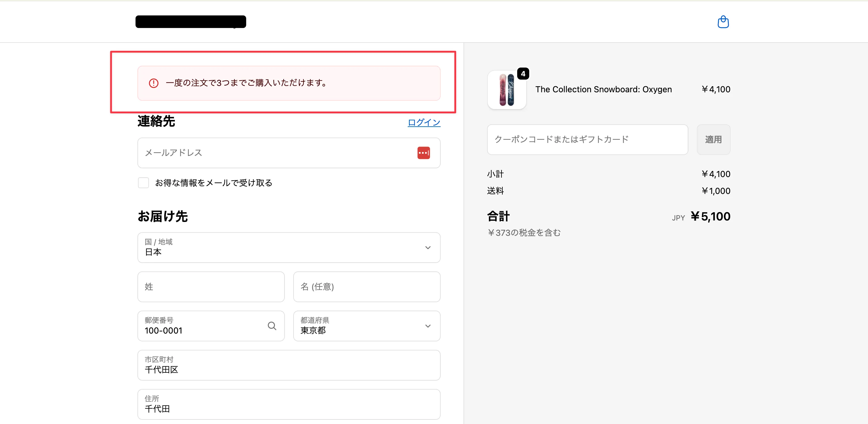This screenshot has height=424, width=868.
Task: Click the quantity badge showing 4
Action: (523, 73)
